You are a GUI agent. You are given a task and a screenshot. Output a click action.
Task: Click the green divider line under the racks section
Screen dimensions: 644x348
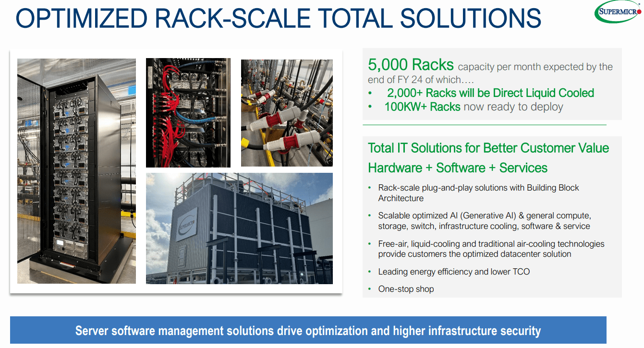[x=485, y=124]
